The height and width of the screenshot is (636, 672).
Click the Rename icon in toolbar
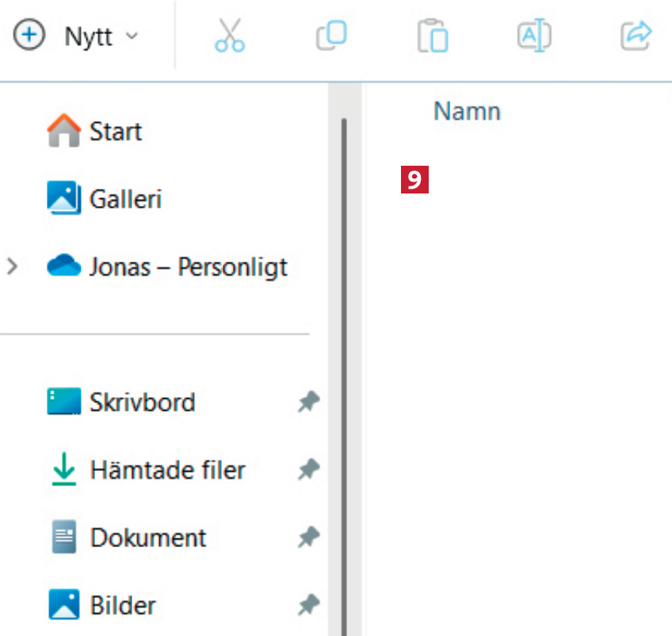coord(534,36)
